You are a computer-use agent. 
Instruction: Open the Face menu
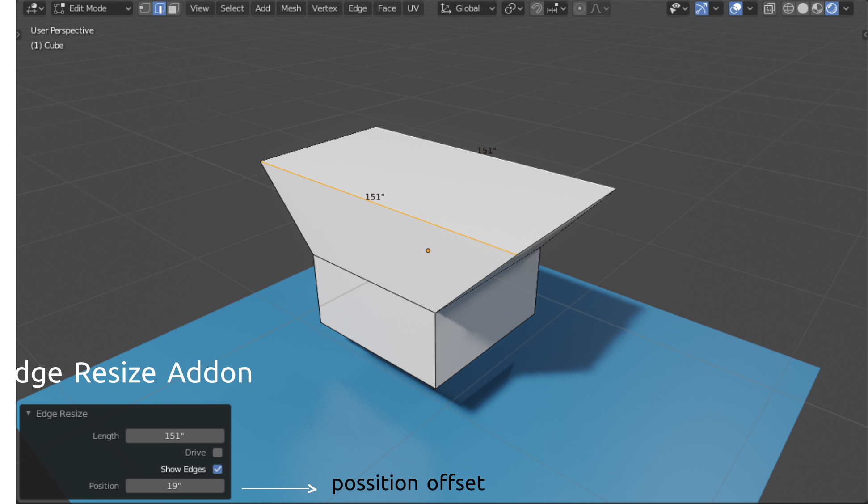[387, 8]
